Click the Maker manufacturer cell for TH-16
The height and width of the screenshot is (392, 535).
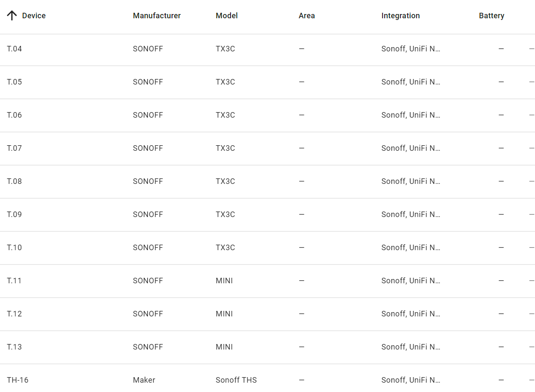click(x=144, y=380)
